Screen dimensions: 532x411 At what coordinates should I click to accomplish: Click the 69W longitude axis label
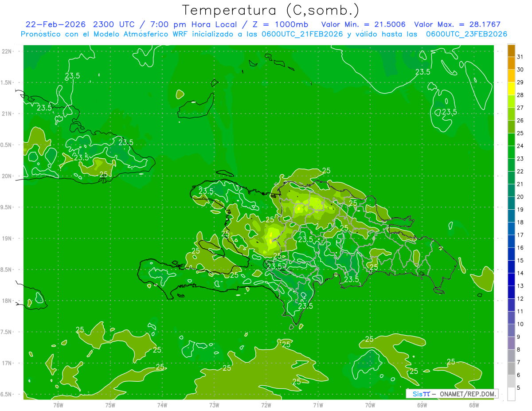click(x=422, y=405)
